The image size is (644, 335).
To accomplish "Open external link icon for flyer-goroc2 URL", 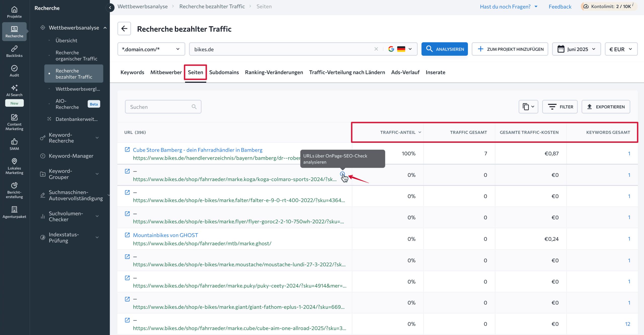I will pos(127,214).
